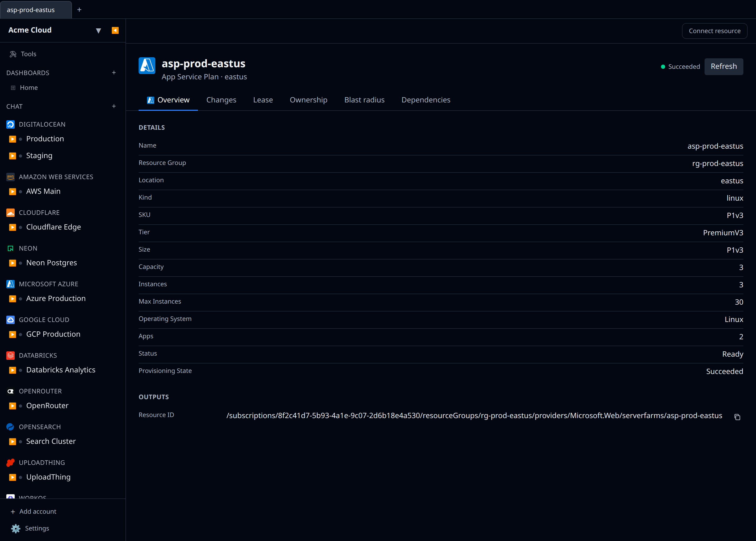Click the Succeeded status indicator

click(680, 67)
